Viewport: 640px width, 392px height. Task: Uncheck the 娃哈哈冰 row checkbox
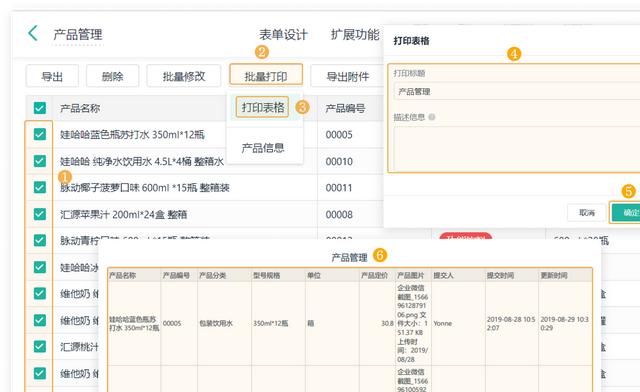coord(40,267)
